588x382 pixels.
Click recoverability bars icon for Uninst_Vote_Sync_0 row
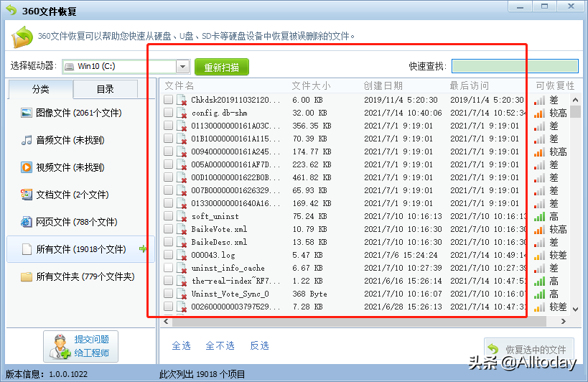click(540, 294)
